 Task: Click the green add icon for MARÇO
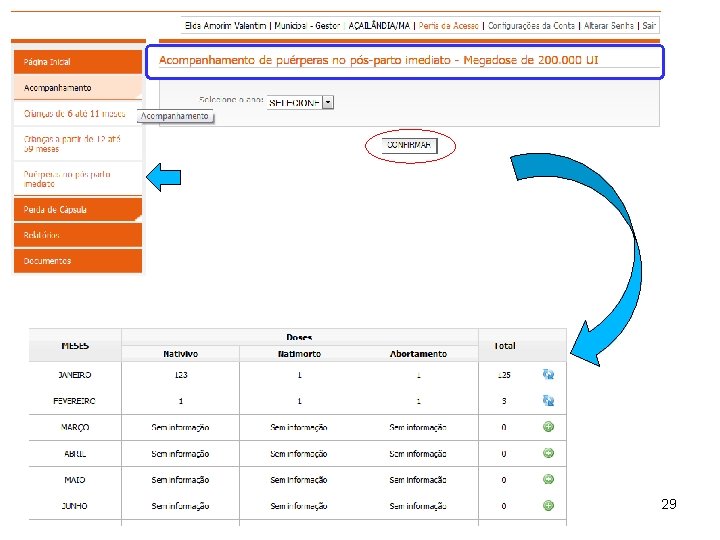(548, 427)
